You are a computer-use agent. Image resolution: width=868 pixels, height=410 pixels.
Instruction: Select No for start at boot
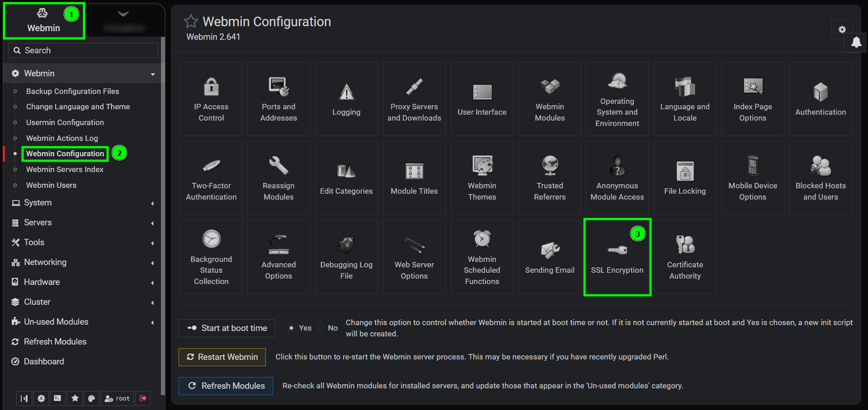321,328
